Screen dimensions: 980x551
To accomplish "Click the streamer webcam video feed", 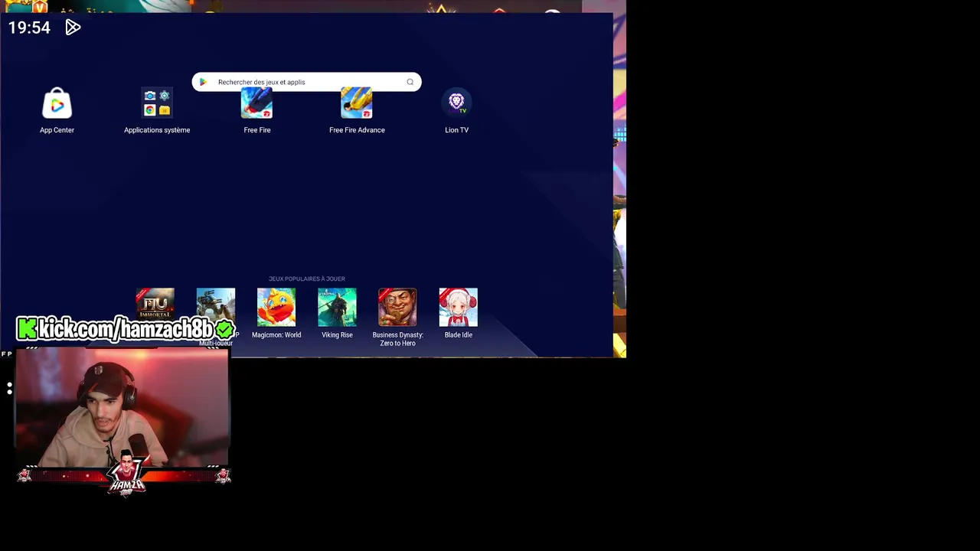I will tap(122, 407).
